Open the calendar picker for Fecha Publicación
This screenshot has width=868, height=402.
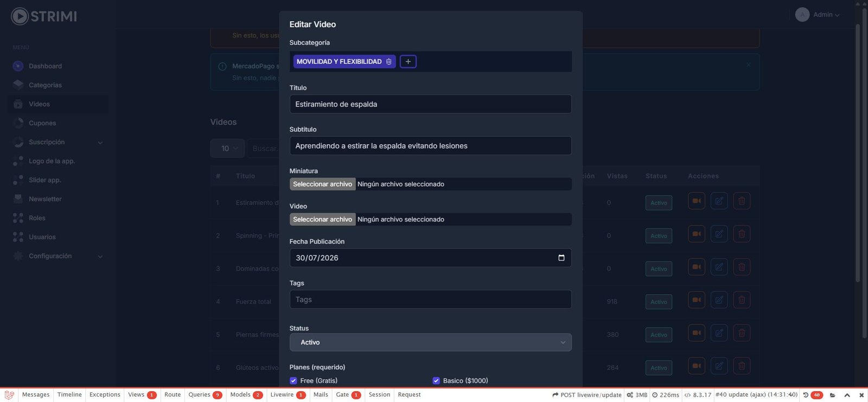tap(561, 258)
